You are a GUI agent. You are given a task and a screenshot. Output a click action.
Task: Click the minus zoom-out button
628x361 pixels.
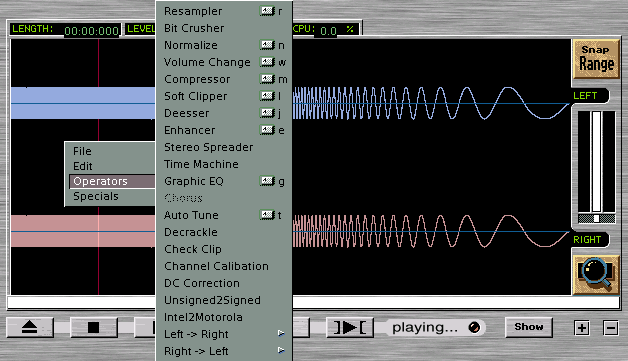(x=610, y=328)
